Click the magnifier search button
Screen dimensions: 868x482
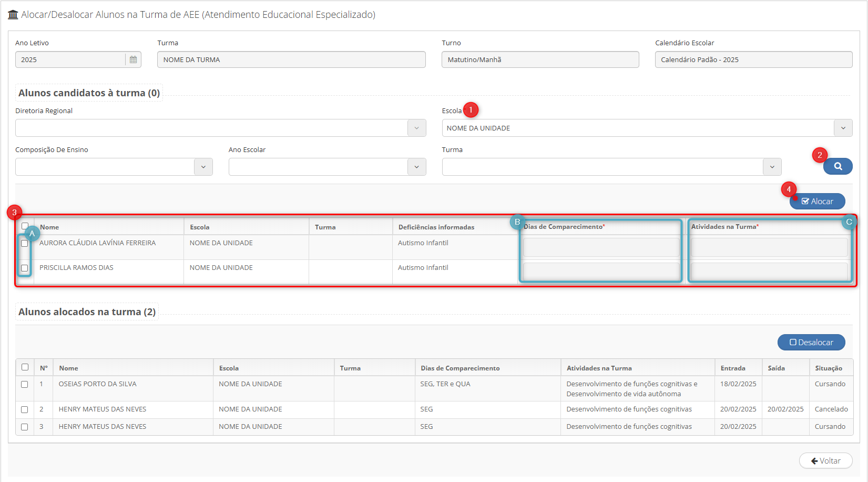pos(838,166)
